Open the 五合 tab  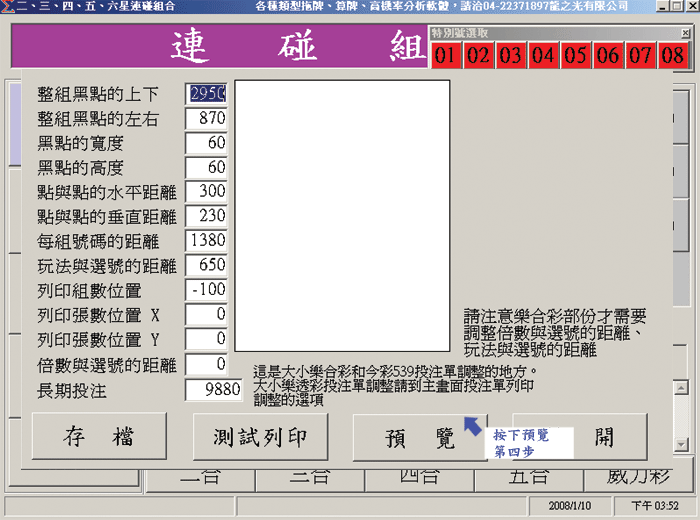[x=528, y=477]
